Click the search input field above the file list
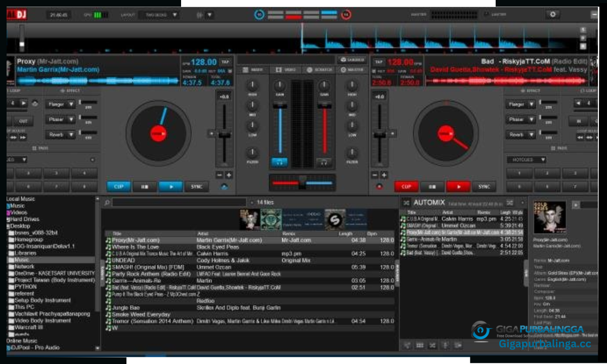Screen dimensions: 607x364 click(179, 202)
